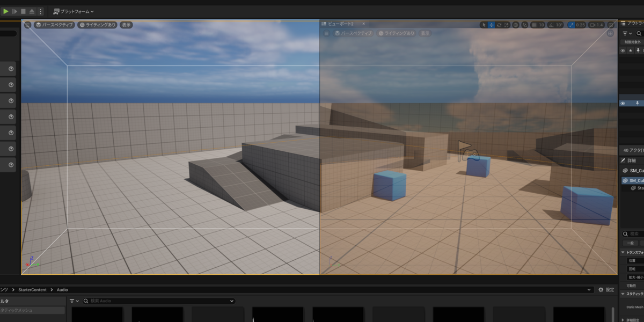
Task: Switch to the ビューポート2 tab
Action: [x=340, y=24]
